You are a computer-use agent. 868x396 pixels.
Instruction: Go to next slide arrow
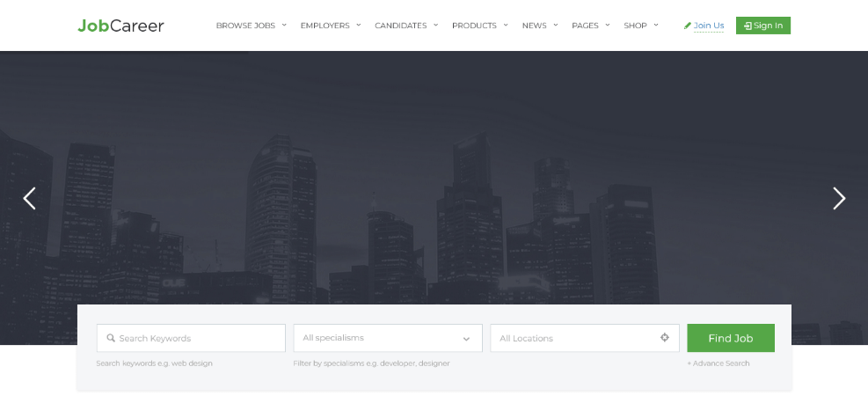pyautogui.click(x=839, y=198)
